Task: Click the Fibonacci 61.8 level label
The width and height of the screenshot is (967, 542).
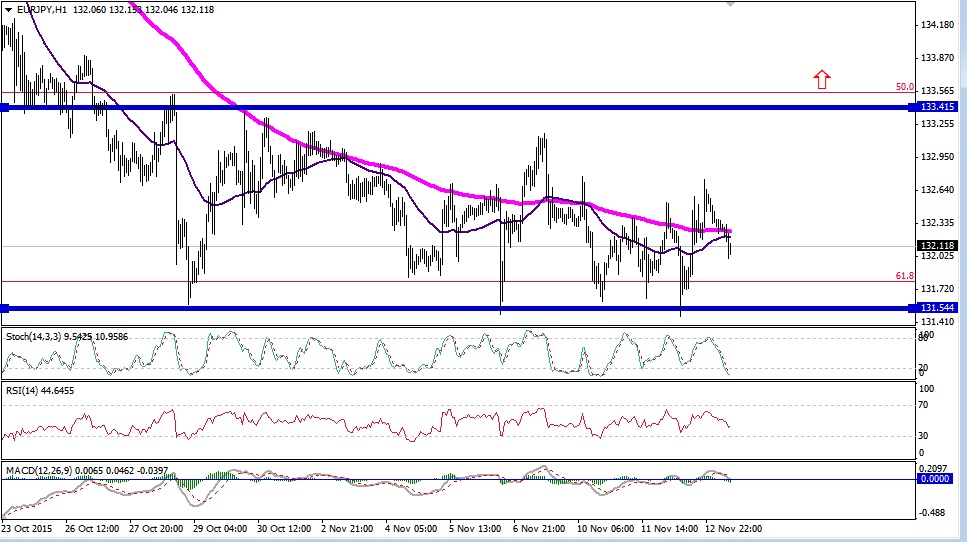Action: click(x=905, y=276)
